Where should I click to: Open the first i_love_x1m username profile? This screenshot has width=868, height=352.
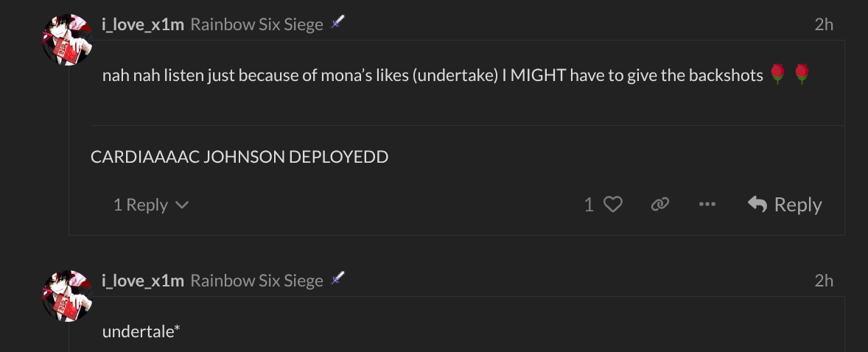tap(143, 24)
